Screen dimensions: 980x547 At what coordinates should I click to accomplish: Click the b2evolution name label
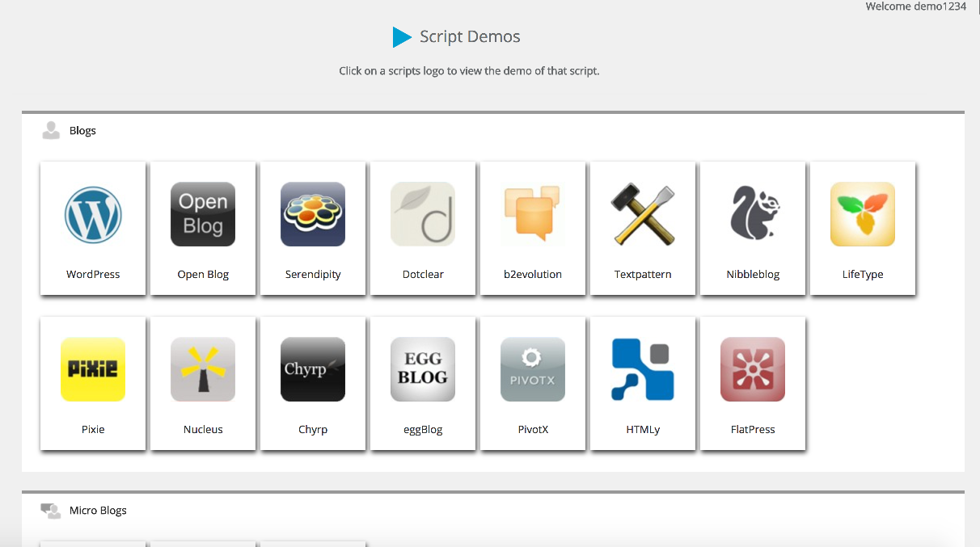[x=533, y=275]
